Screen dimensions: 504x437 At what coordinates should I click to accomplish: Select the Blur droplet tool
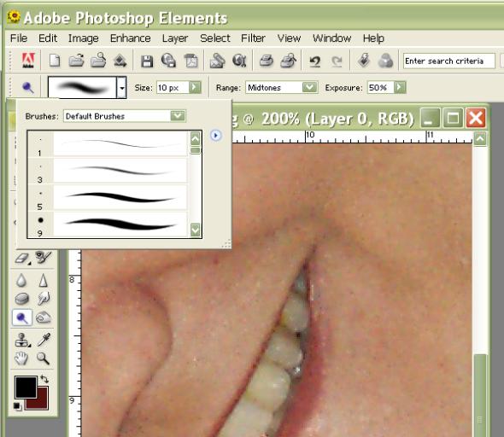[21, 280]
